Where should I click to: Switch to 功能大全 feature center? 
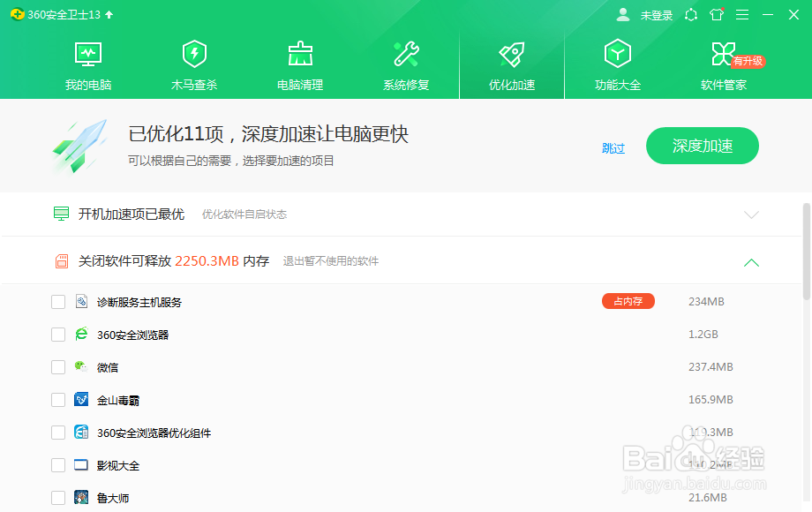click(x=617, y=66)
